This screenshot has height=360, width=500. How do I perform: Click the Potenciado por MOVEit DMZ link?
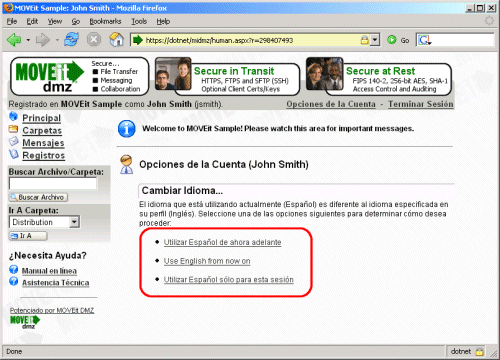[52, 310]
